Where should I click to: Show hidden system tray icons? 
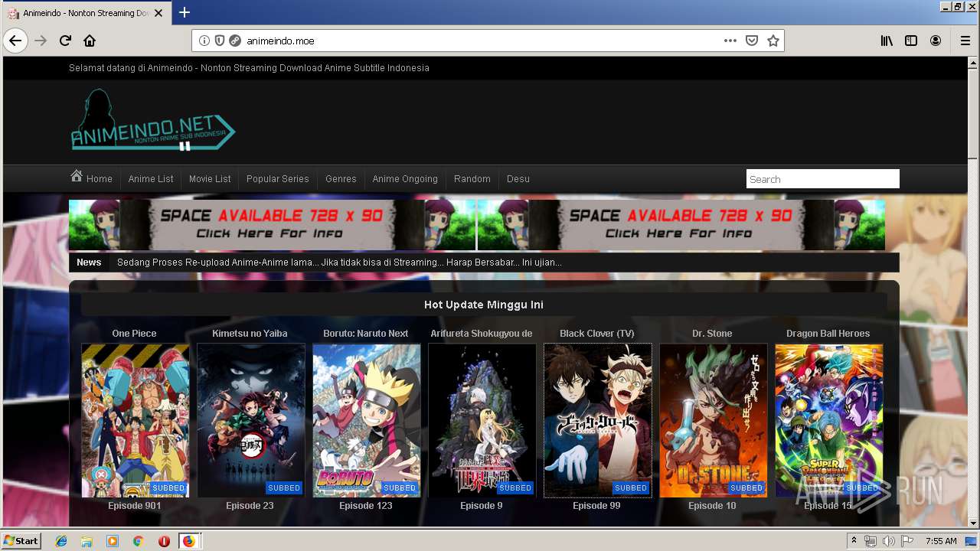854,541
